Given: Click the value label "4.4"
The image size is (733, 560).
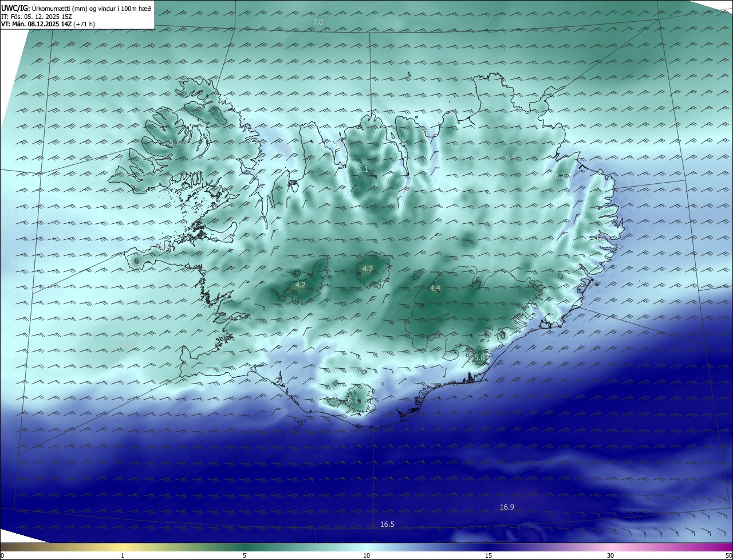Looking at the screenshot, I should [435, 289].
